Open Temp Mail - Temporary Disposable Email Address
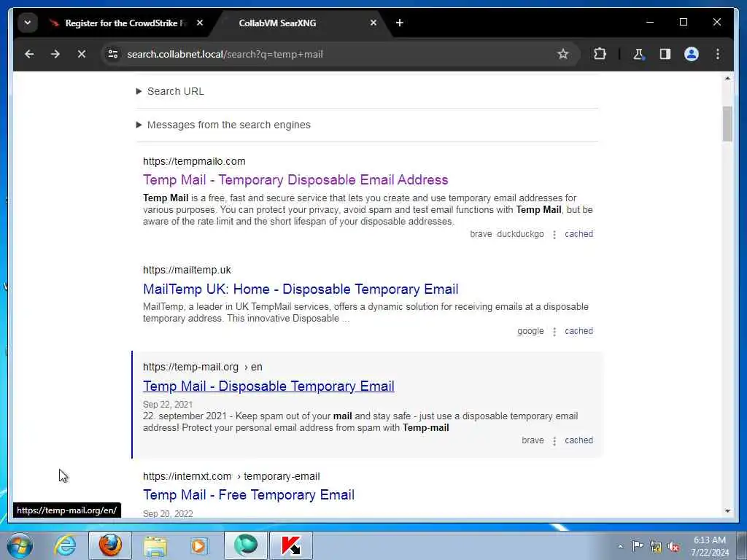The height and width of the screenshot is (560, 747). [x=295, y=180]
